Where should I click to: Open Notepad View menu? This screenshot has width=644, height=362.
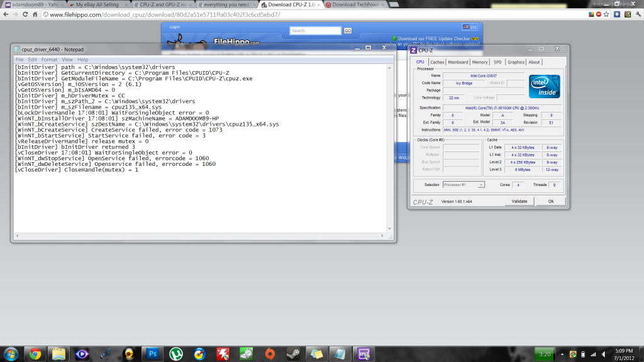pos(67,60)
